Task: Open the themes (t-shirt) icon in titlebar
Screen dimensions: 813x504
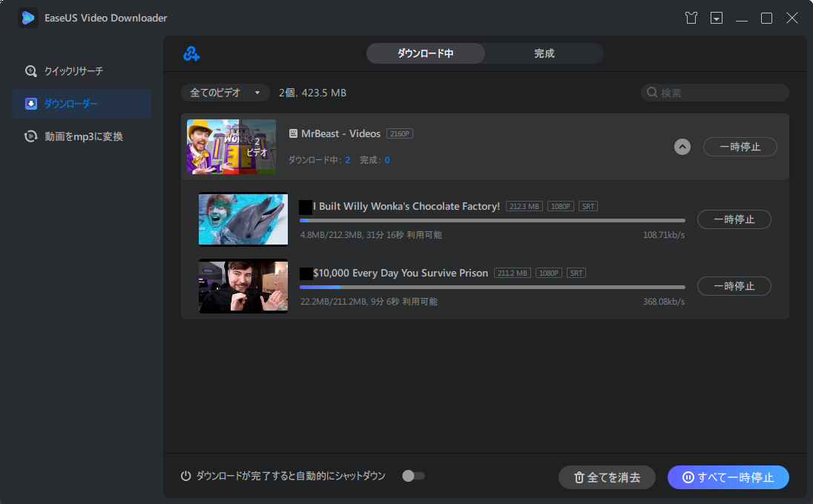Action: [x=691, y=17]
